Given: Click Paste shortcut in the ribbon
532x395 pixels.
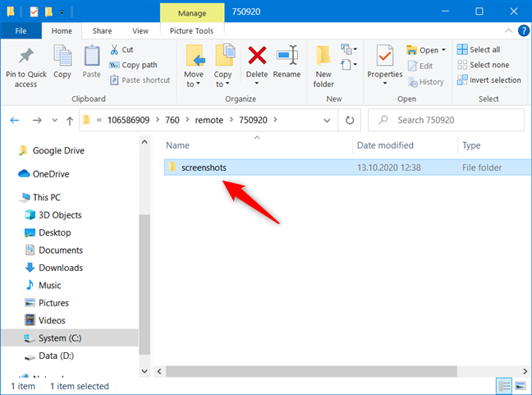Looking at the screenshot, I should (140, 80).
